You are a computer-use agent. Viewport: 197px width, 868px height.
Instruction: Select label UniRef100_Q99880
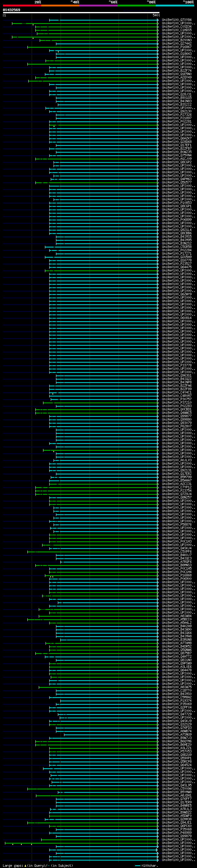click(x=177, y=419)
